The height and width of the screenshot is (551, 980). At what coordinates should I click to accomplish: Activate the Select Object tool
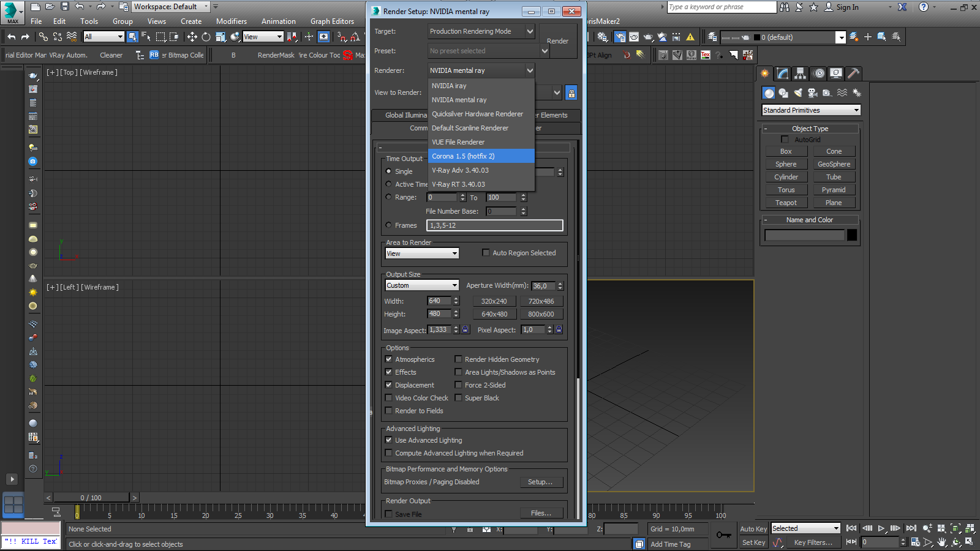point(132,37)
